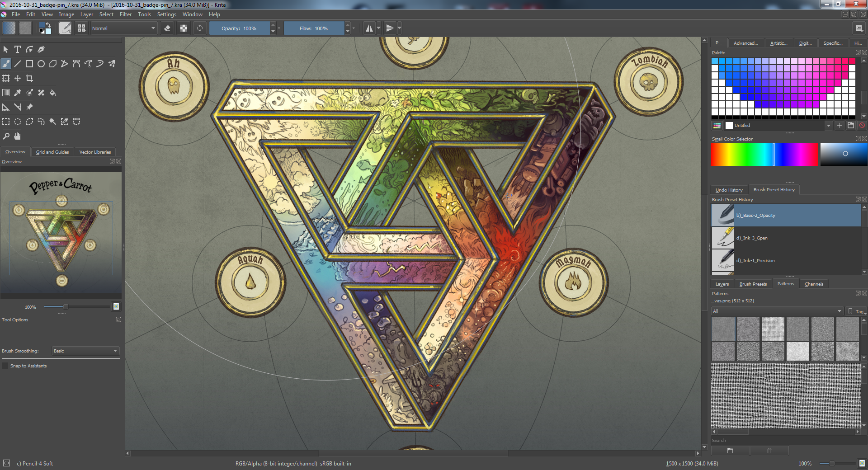The height and width of the screenshot is (470, 868).
Task: Select the Zoom magnifier tool
Action: (x=6, y=136)
